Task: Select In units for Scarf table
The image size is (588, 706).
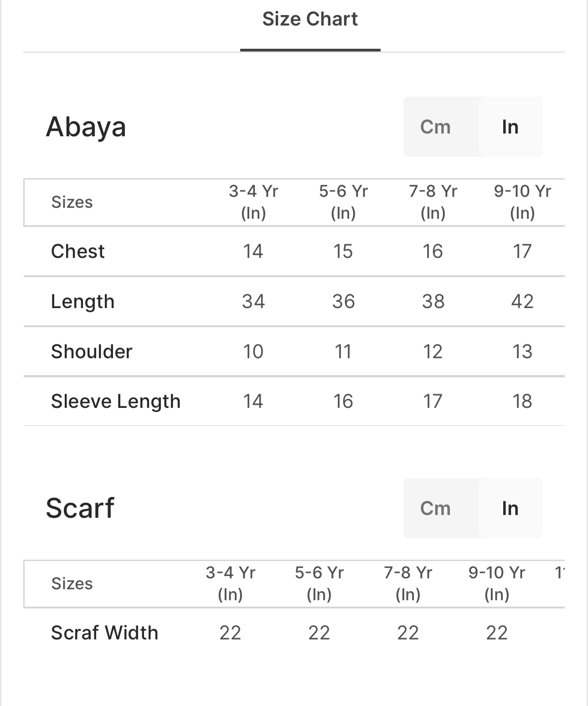Action: (x=510, y=508)
